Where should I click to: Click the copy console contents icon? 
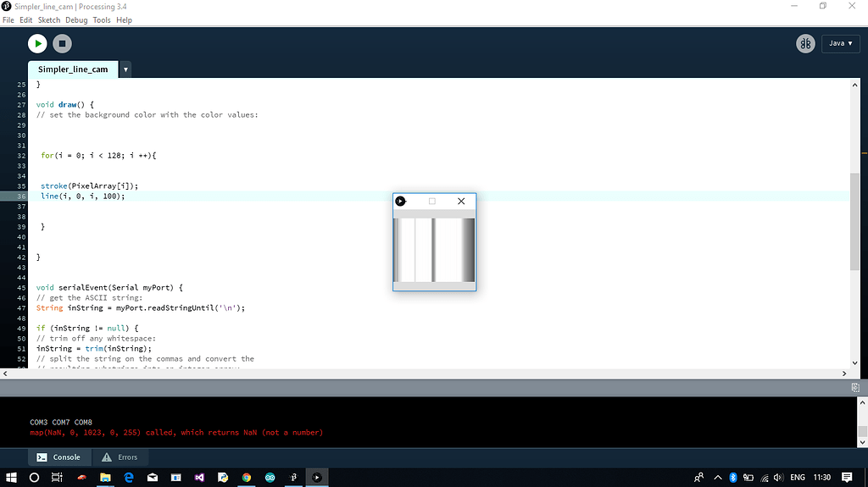[x=855, y=387]
